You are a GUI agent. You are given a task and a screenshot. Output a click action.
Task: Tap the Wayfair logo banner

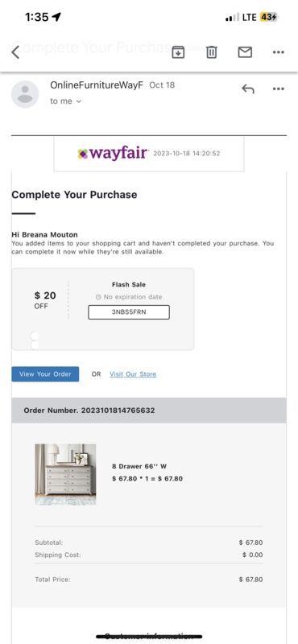(149, 154)
